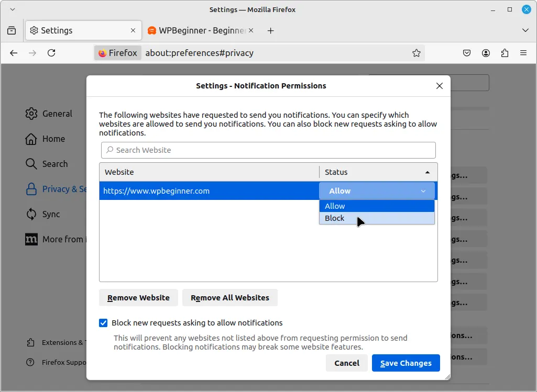This screenshot has height=392, width=537.
Task: Click the Cancel button
Action: (347, 363)
